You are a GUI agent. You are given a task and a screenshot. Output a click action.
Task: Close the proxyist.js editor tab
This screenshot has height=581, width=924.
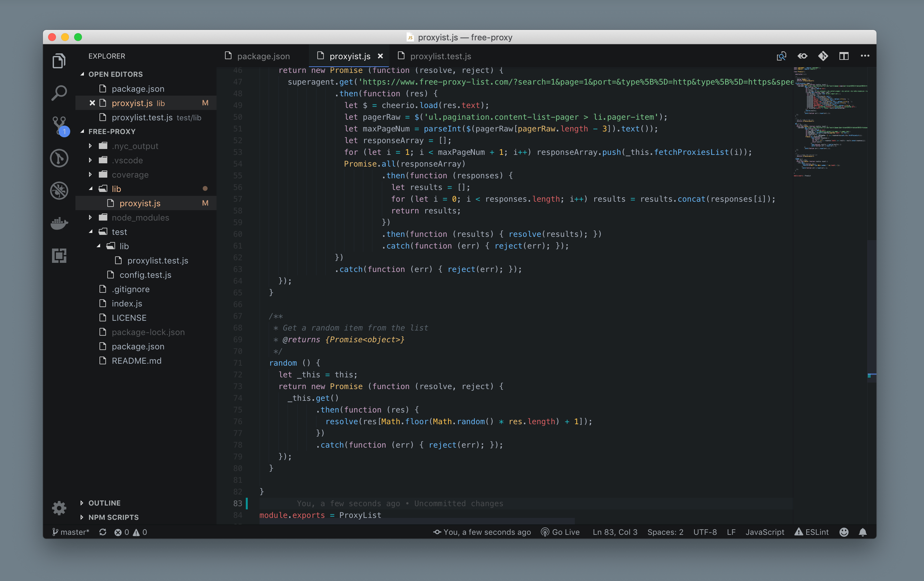pyautogui.click(x=380, y=56)
